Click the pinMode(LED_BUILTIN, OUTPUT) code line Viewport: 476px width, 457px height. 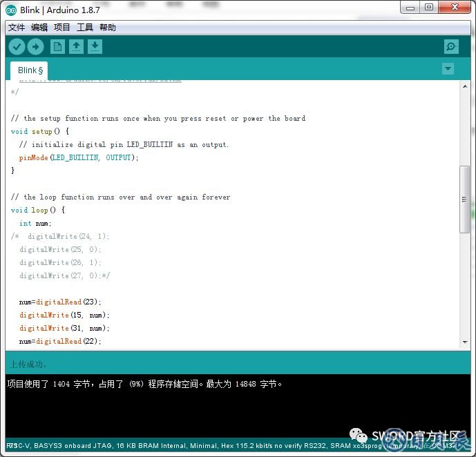pyautogui.click(x=79, y=157)
